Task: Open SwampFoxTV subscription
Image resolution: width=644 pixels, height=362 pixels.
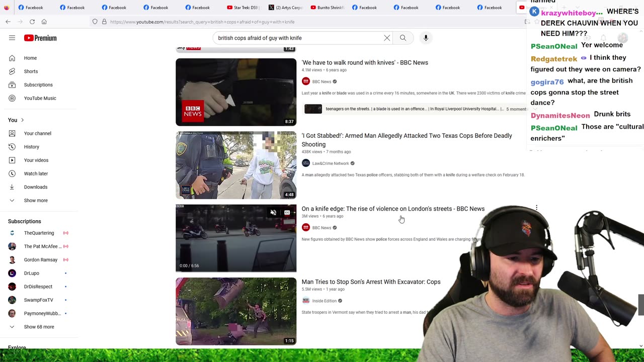Action: 38,300
